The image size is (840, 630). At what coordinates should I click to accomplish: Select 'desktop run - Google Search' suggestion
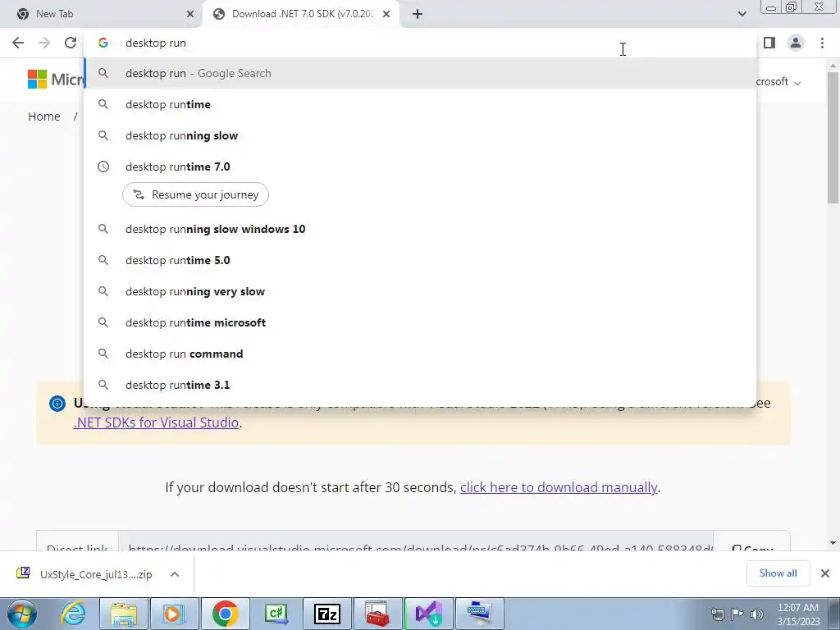point(420,73)
